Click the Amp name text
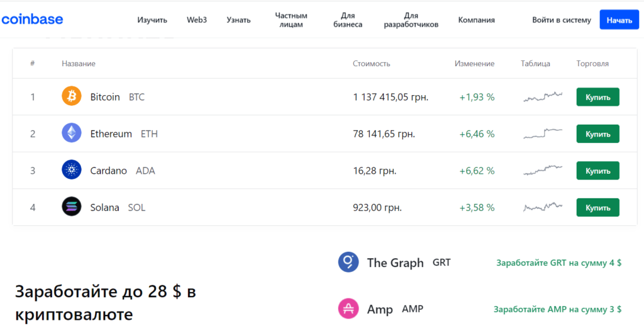The height and width of the screenshot is (328, 644). [x=380, y=310]
